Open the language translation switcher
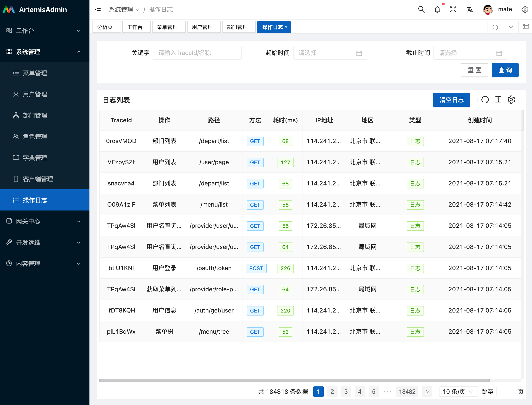 pyautogui.click(x=469, y=10)
